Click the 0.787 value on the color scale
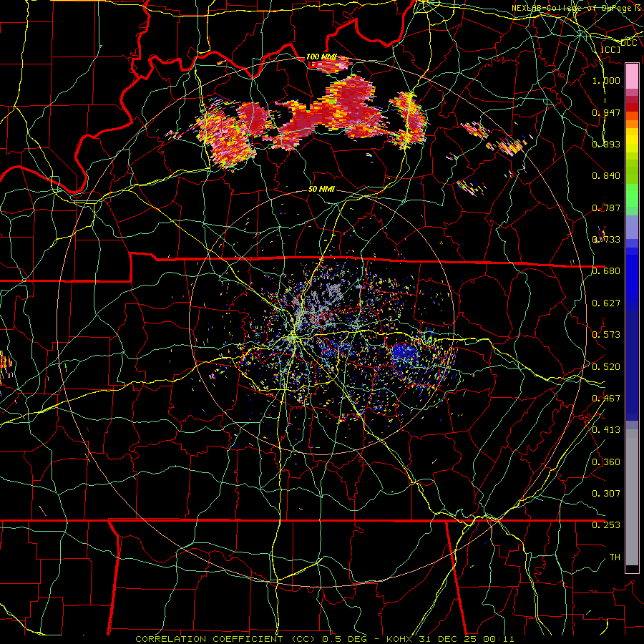This screenshot has height=644, width=644. click(x=606, y=208)
